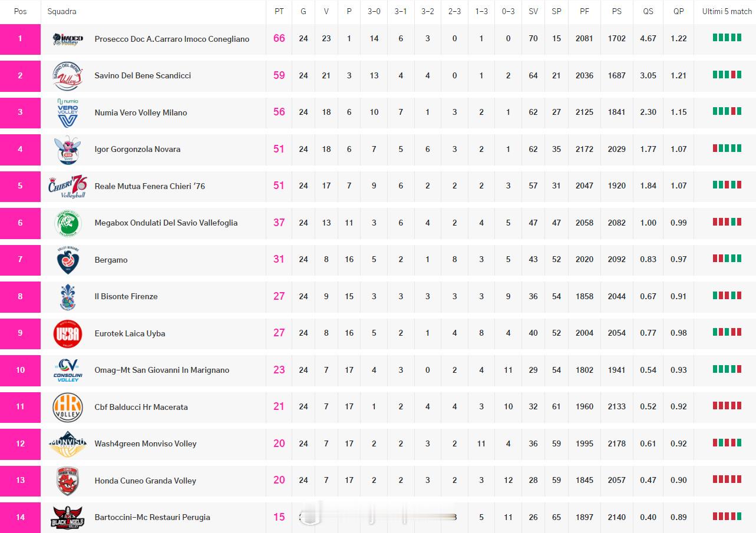756x533 pixels.
Task: Click the SV sets-won header
Action: coord(533,11)
